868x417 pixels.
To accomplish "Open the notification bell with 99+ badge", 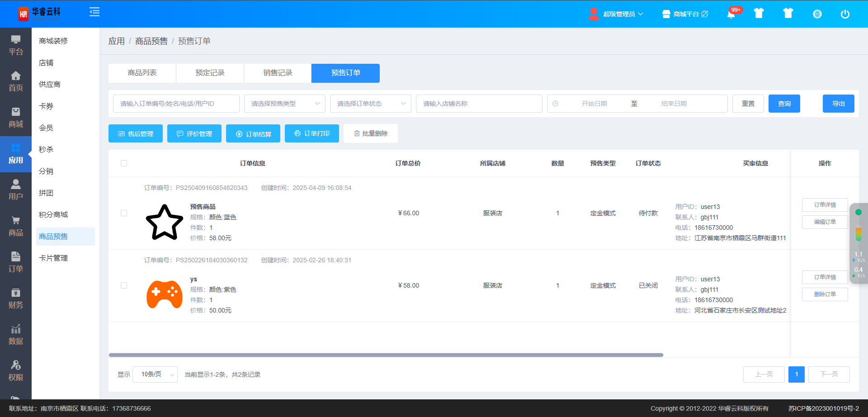I will pos(731,14).
